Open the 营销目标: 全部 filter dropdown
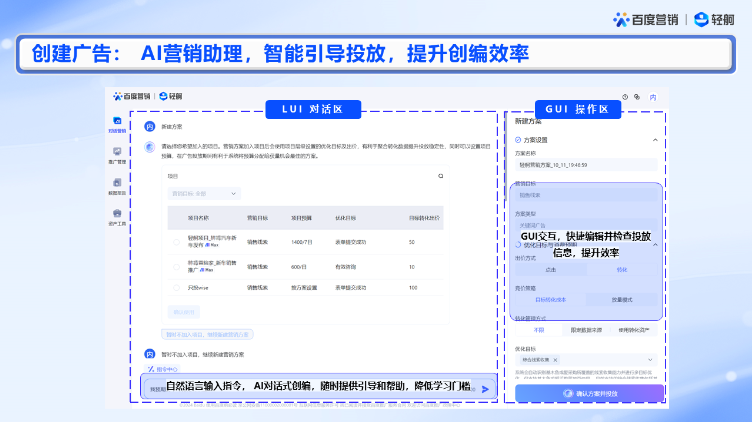 (x=204, y=193)
